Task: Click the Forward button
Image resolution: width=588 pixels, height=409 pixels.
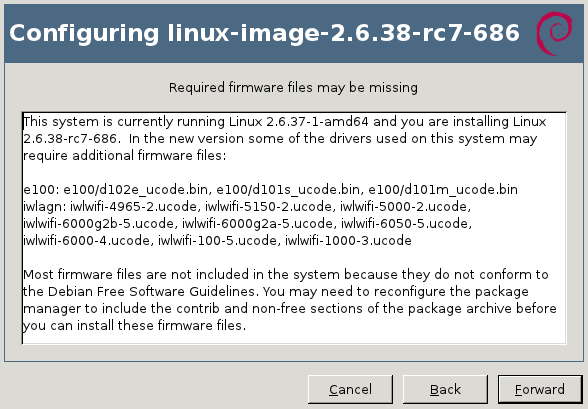Action: [540, 390]
